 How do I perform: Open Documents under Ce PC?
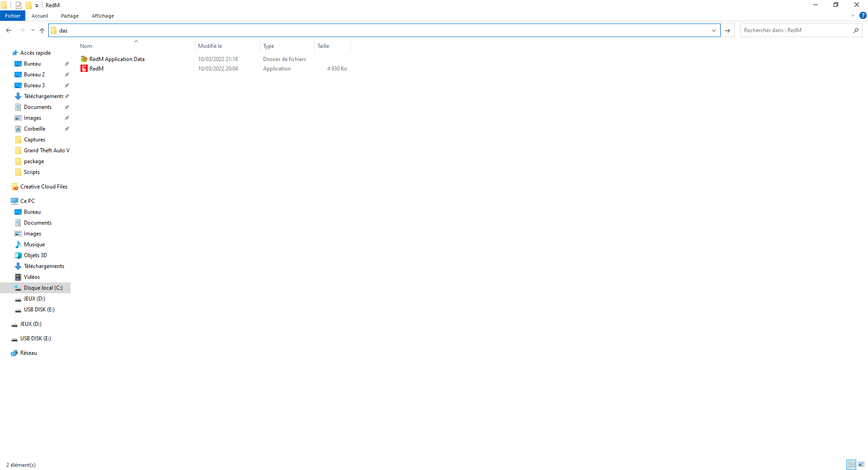coord(38,223)
